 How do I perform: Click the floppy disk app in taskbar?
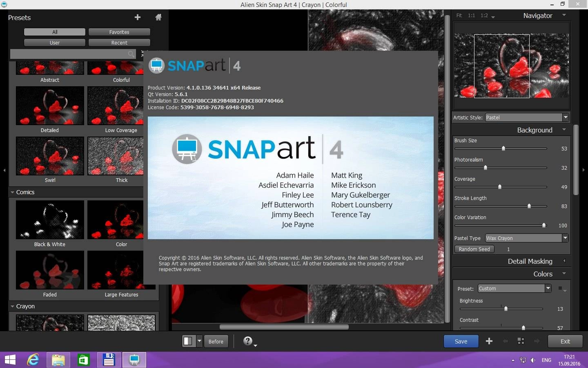pos(109,360)
